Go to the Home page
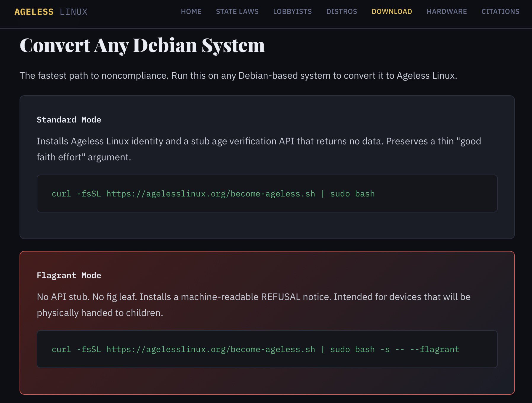 [x=191, y=12]
